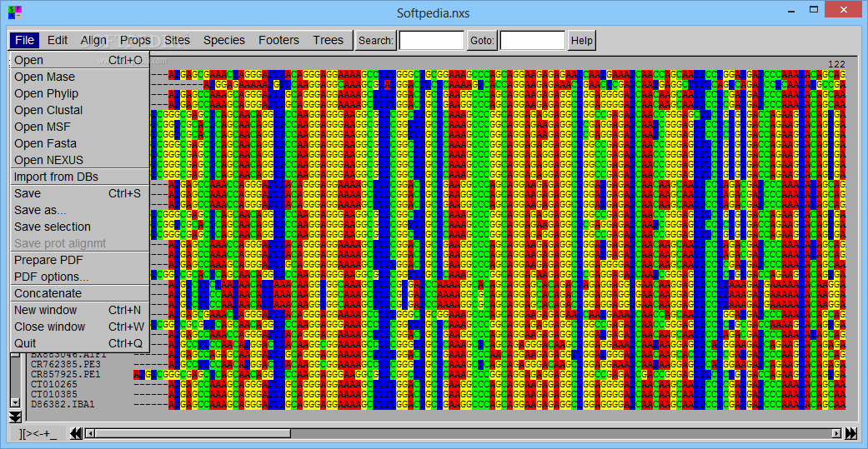Click the horizontal scrollbar left arrow
The width and height of the screenshot is (868, 449).
coord(92,433)
